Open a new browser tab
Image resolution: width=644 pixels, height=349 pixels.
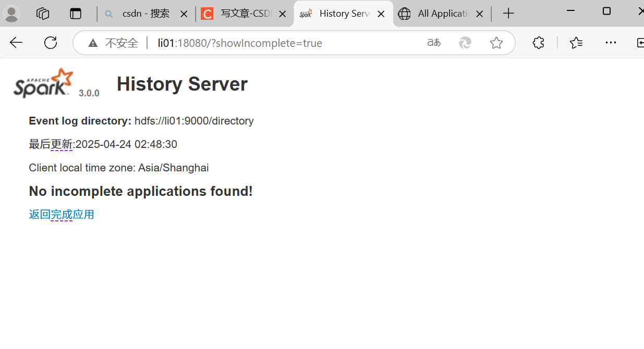(508, 14)
